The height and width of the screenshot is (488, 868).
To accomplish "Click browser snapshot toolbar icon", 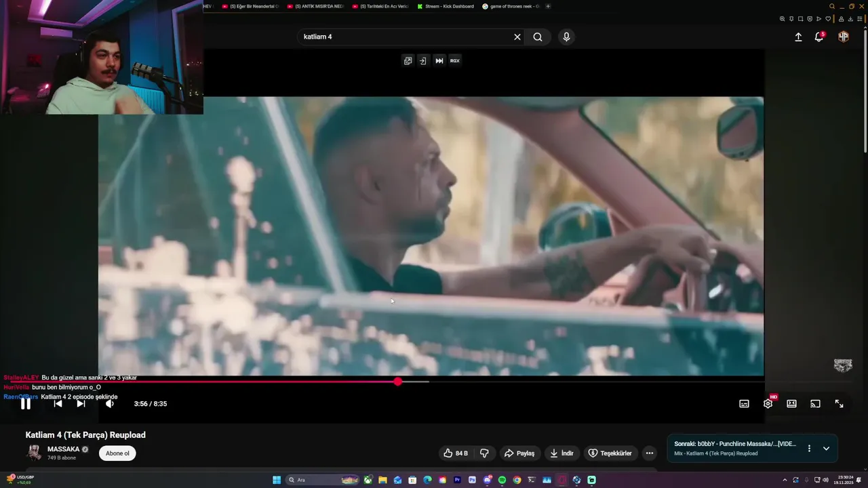I will tap(800, 19).
